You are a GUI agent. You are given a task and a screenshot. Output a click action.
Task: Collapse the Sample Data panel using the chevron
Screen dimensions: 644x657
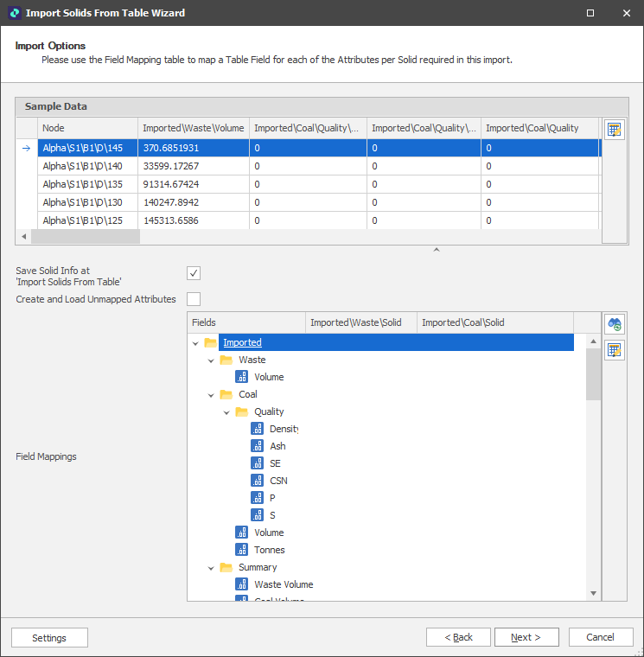click(437, 250)
